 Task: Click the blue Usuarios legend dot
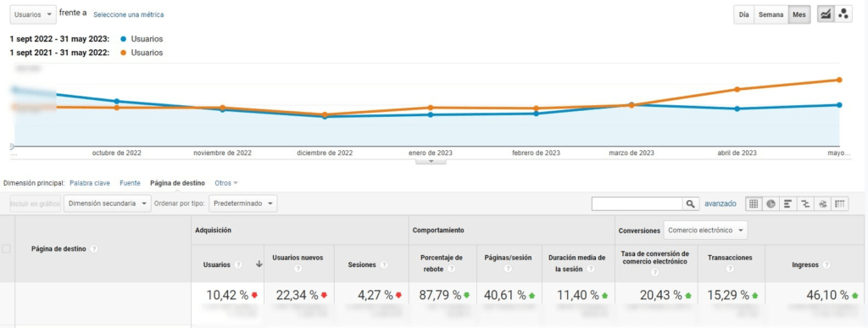coord(123,39)
